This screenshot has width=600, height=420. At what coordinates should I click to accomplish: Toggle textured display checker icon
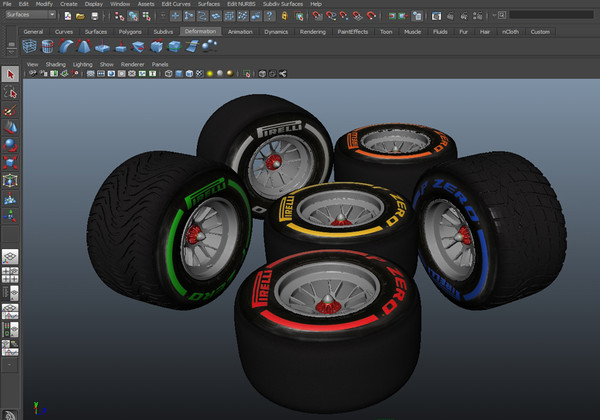coord(199,73)
